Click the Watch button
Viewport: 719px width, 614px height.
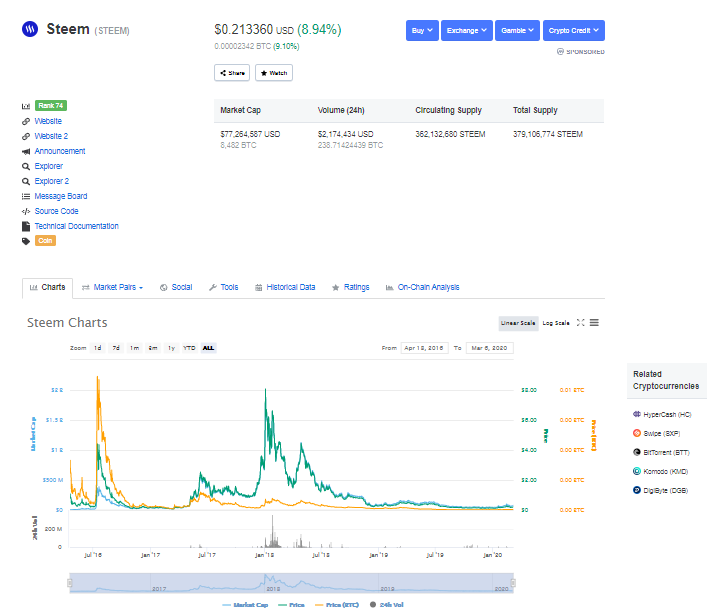(274, 73)
